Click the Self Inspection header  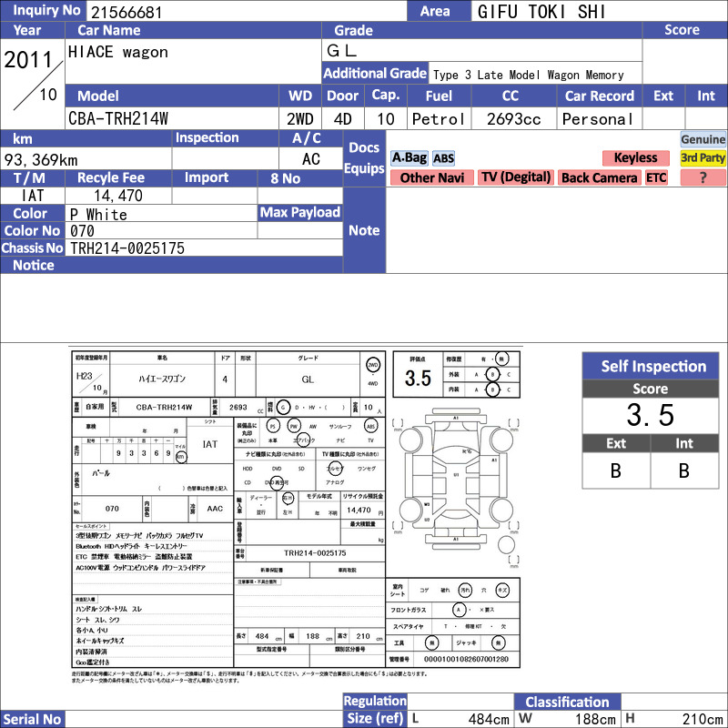(x=651, y=367)
